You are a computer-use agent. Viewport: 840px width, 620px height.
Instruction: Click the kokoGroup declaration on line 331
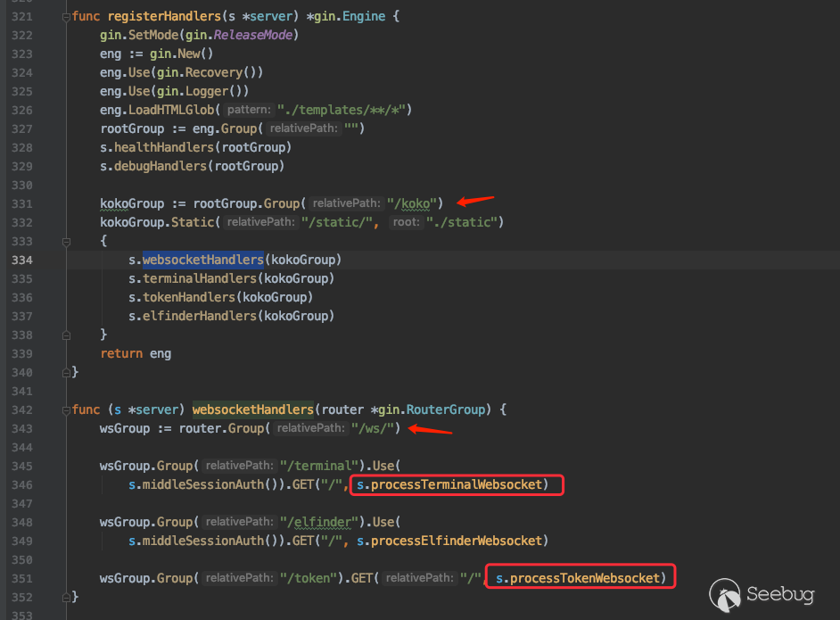point(132,203)
